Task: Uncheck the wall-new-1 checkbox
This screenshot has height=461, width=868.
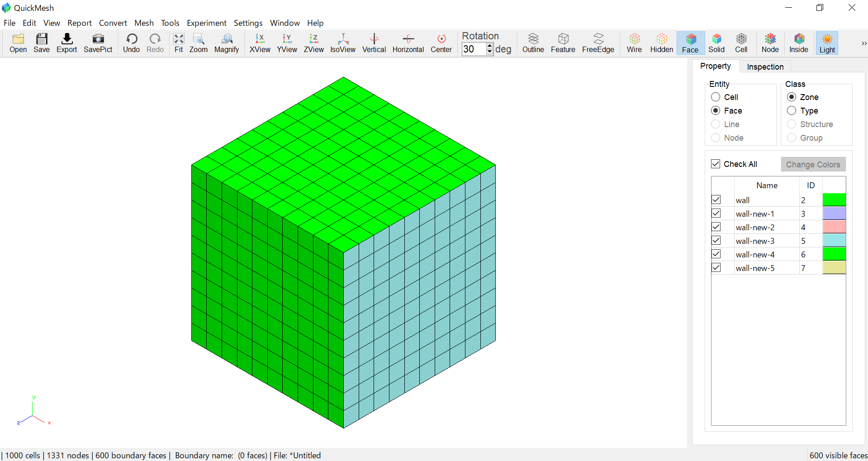Action: pos(716,213)
